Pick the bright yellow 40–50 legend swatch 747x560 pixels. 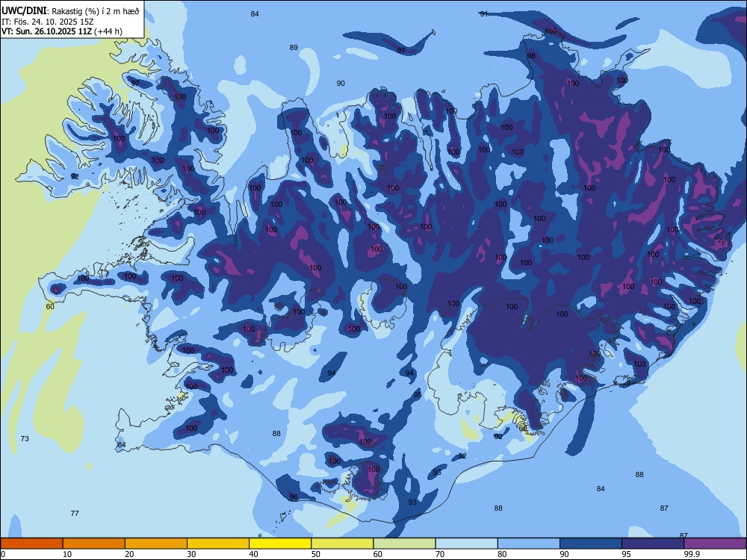tap(280, 544)
